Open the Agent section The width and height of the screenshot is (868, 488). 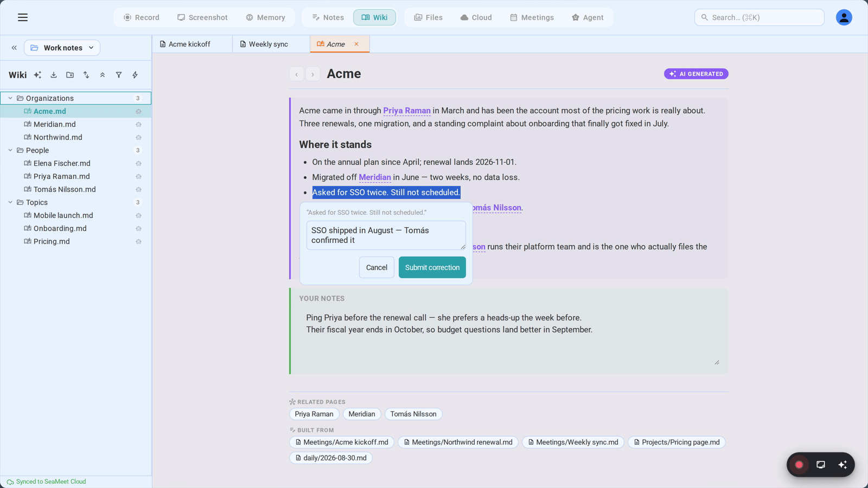click(588, 17)
